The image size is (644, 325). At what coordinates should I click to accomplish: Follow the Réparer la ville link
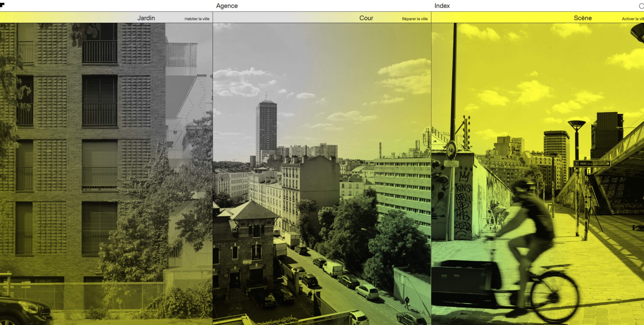coord(415,19)
